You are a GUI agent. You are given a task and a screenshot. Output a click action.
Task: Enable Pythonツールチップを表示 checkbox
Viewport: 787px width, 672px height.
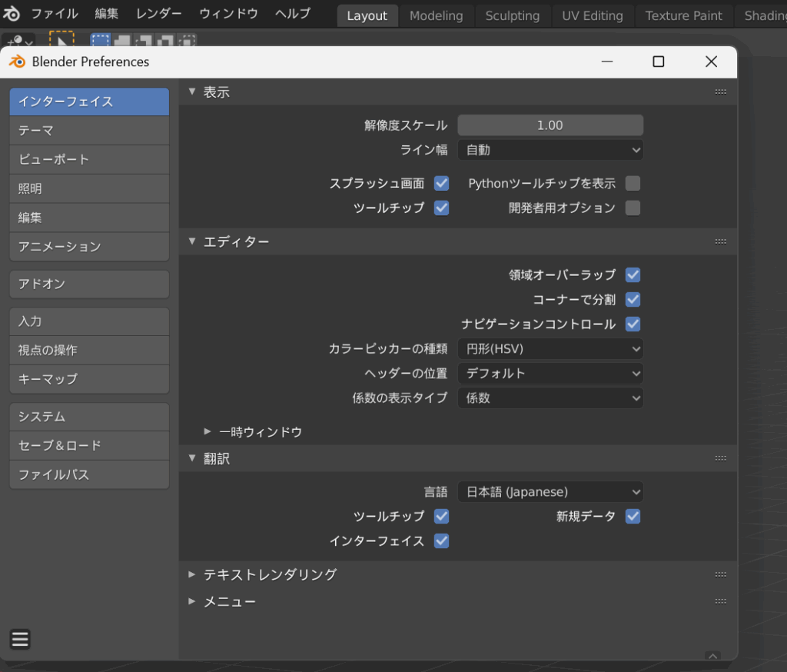point(633,183)
